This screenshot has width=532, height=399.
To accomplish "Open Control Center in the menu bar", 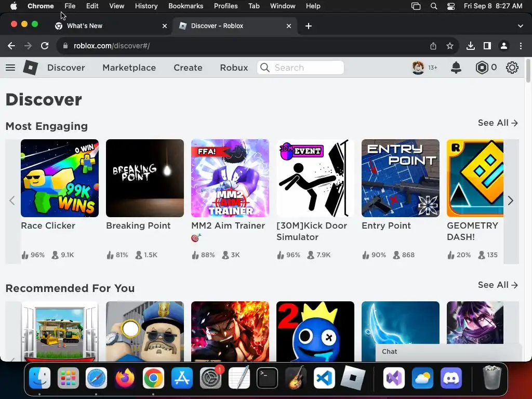I will [450, 6].
